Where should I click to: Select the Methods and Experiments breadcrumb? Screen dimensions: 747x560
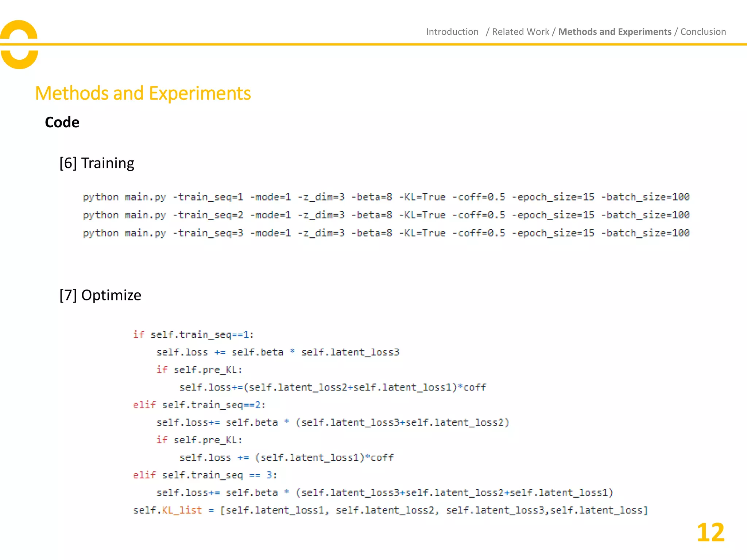coord(615,32)
